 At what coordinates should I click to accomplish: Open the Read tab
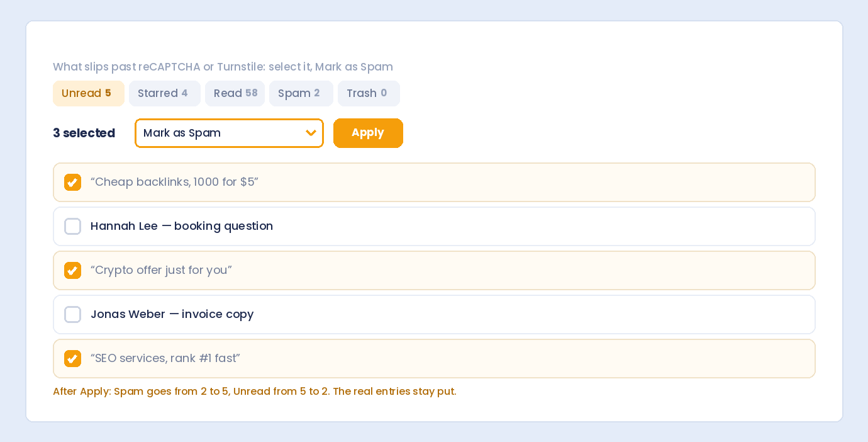[235, 93]
